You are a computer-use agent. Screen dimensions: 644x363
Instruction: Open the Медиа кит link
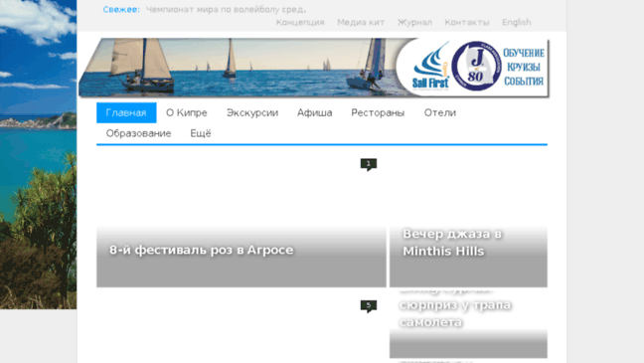click(x=361, y=22)
